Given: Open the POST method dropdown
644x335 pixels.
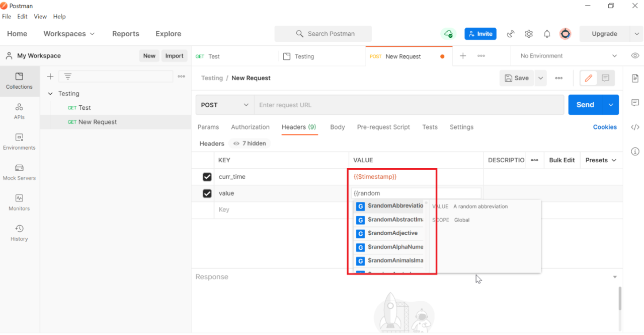Looking at the screenshot, I should point(224,104).
